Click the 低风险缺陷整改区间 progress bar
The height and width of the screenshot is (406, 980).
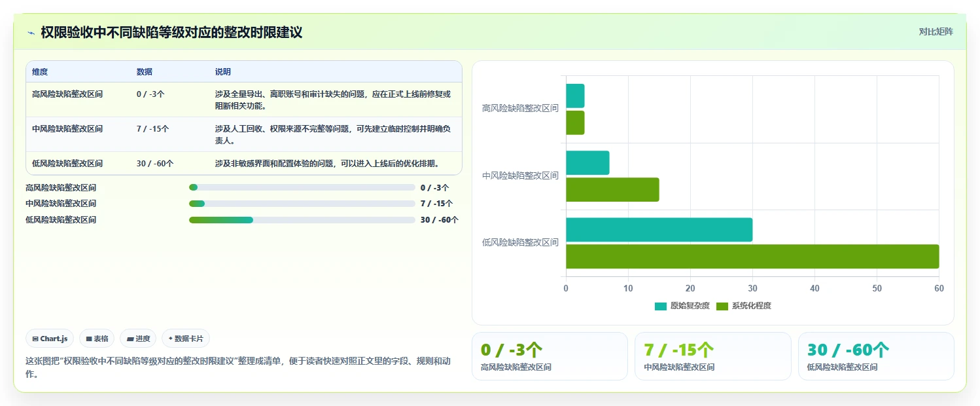[x=302, y=220]
